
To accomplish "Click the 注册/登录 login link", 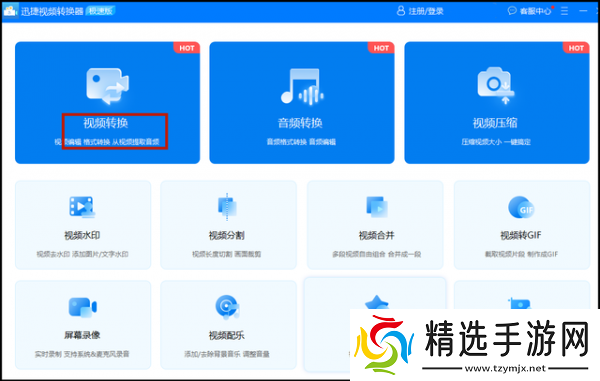I will pos(426,11).
